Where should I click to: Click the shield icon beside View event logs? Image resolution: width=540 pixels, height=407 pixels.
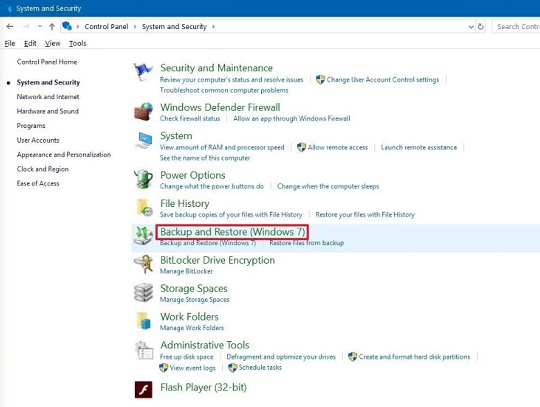pyautogui.click(x=164, y=368)
